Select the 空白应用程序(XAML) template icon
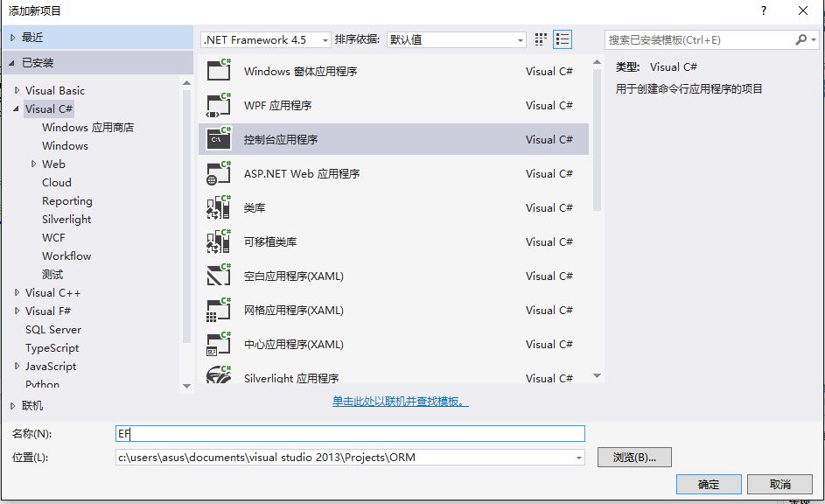This screenshot has height=504, width=825. click(219, 276)
